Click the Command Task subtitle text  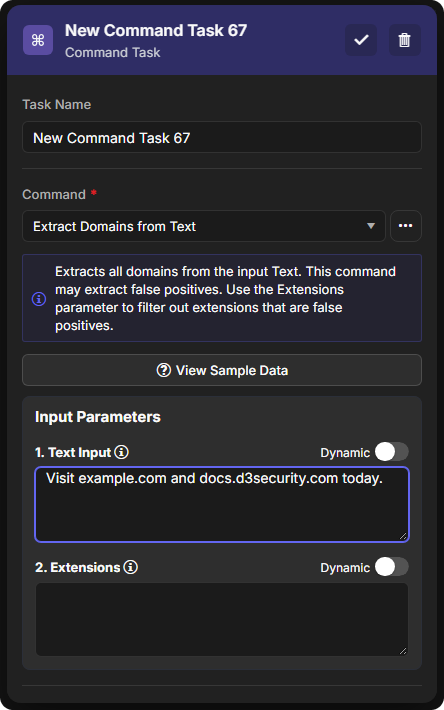click(113, 53)
